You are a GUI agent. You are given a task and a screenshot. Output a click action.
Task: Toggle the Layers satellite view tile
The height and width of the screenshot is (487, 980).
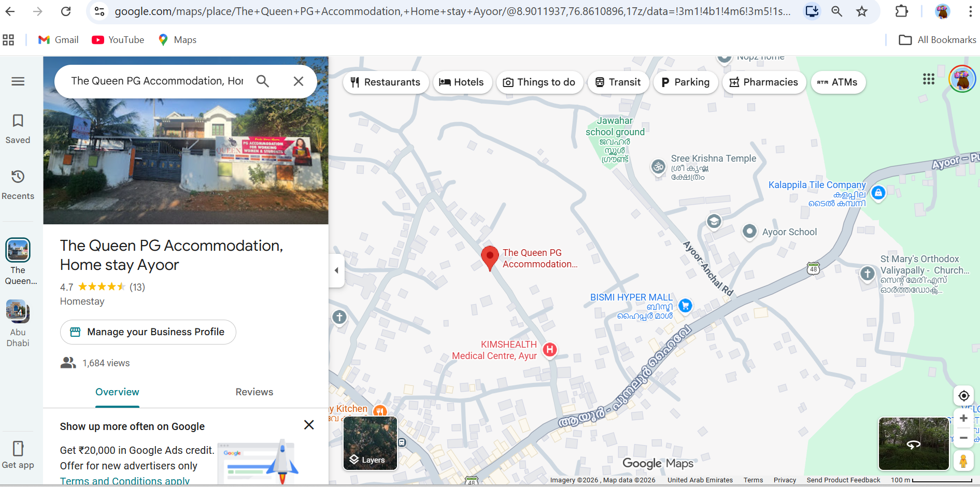370,443
